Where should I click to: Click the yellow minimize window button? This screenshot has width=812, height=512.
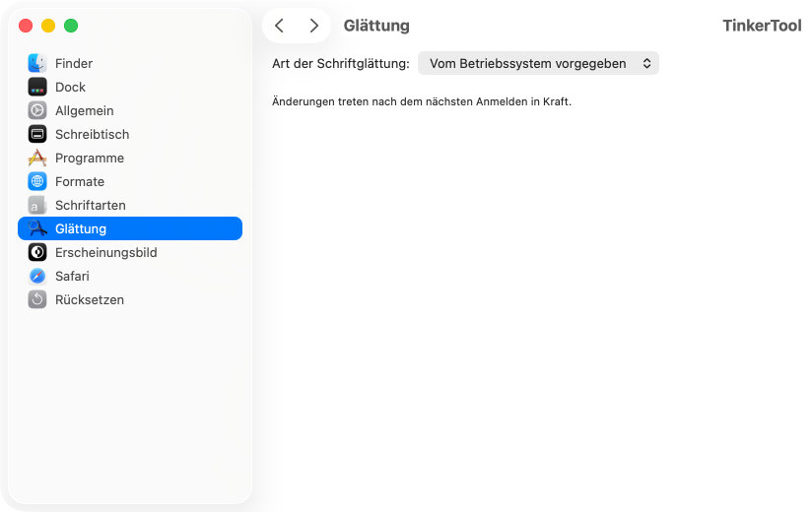tap(48, 26)
